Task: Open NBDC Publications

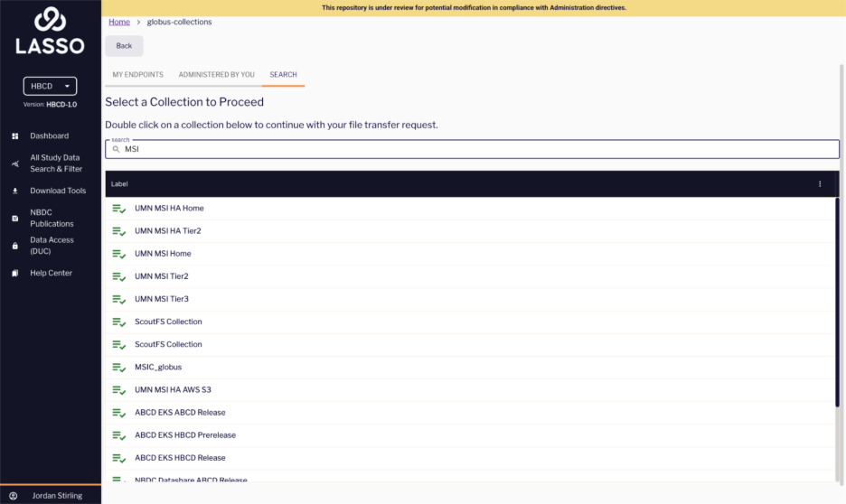Action: [52, 218]
